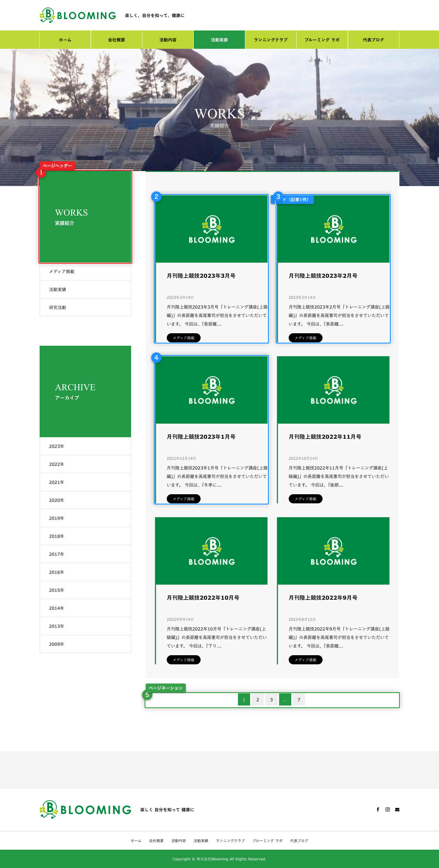Open ブルーミング ラボ in the top navigation

click(322, 40)
